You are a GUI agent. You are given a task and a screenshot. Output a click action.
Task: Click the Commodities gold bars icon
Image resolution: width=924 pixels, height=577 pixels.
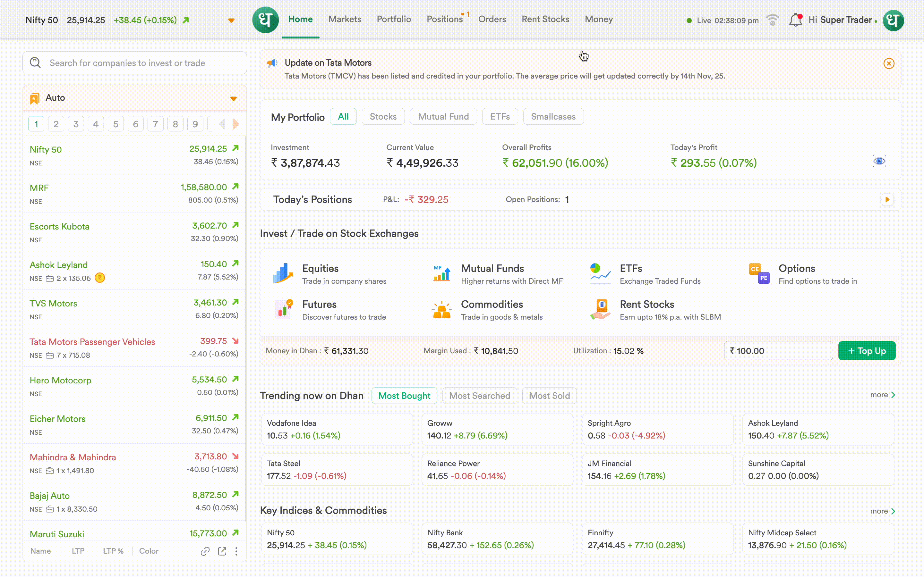tap(441, 309)
